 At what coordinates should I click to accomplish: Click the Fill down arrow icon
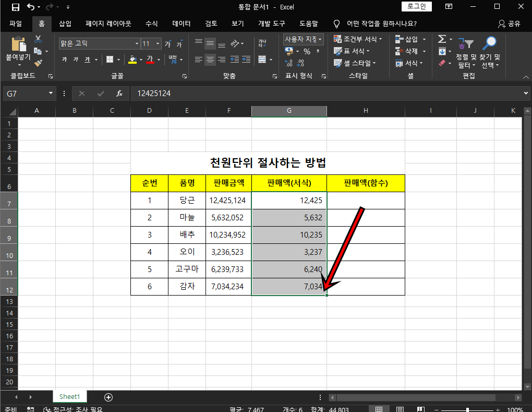click(442, 52)
